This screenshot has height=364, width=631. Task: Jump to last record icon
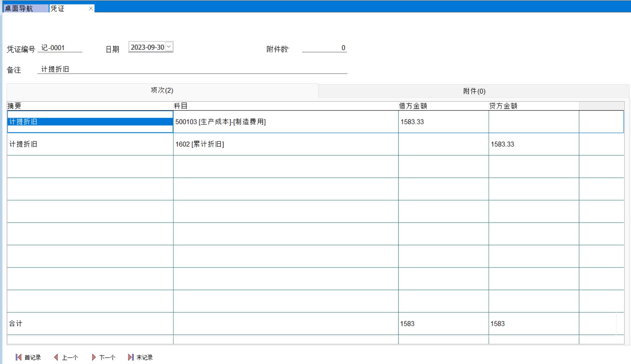(x=131, y=357)
